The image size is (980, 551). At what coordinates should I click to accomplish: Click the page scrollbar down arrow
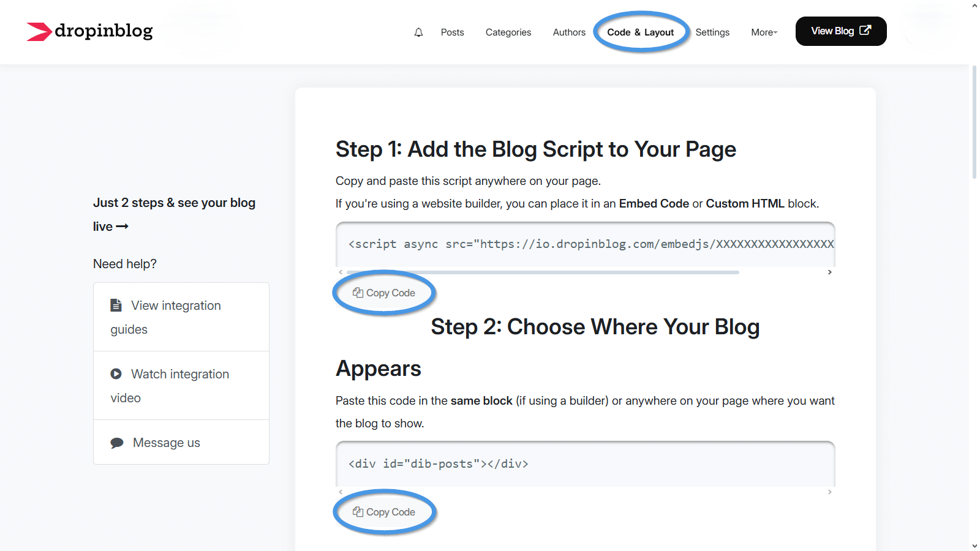click(974, 545)
